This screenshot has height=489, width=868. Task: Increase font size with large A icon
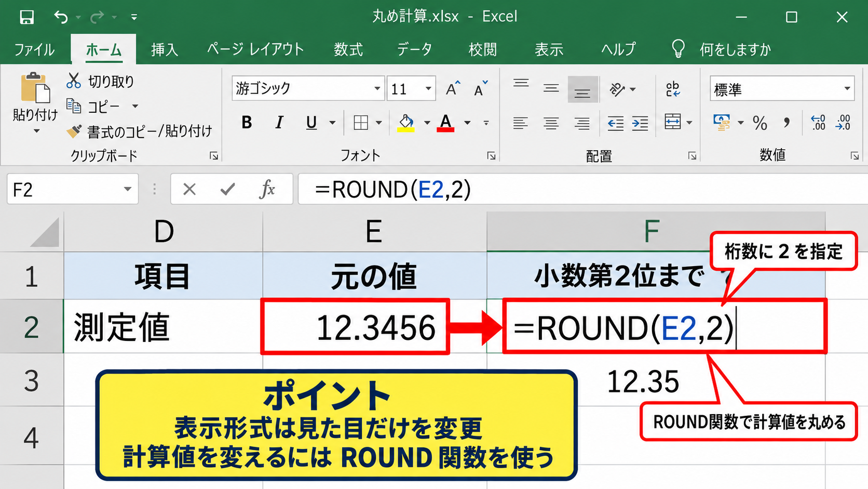(x=453, y=89)
